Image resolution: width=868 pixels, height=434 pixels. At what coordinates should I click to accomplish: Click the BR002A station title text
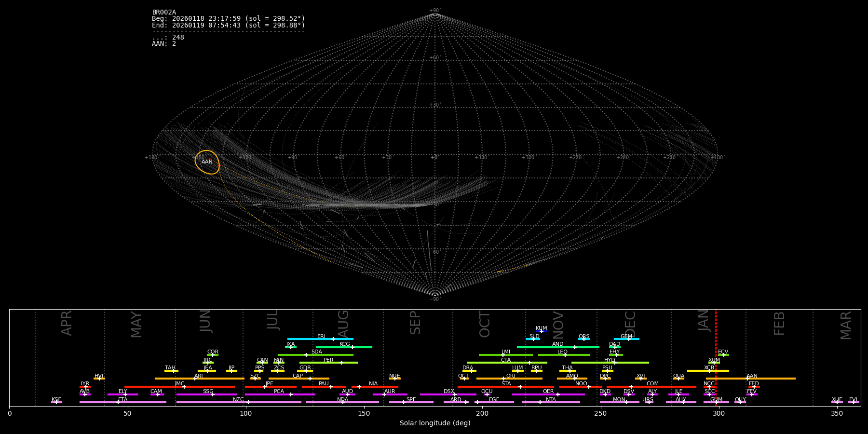[164, 13]
